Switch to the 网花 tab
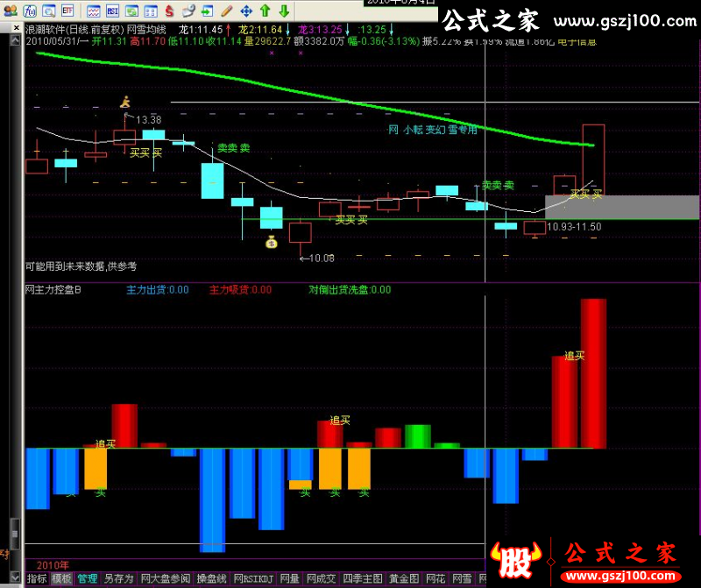 coord(435,578)
